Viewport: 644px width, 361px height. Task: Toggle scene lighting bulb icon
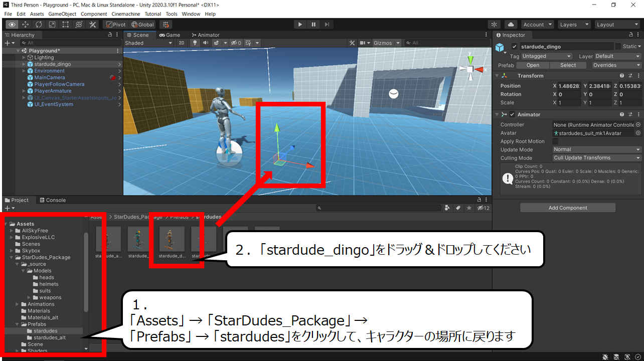click(x=196, y=43)
